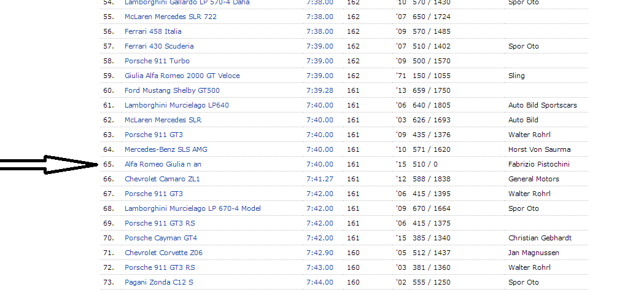Click the "'13" year for Ford Mustang

[x=401, y=91]
